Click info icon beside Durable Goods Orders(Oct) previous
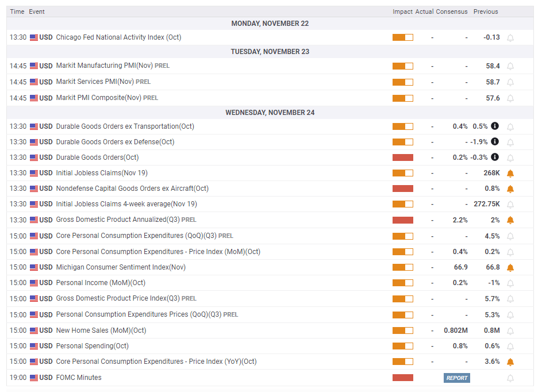This screenshot has width=542, height=392. point(494,157)
